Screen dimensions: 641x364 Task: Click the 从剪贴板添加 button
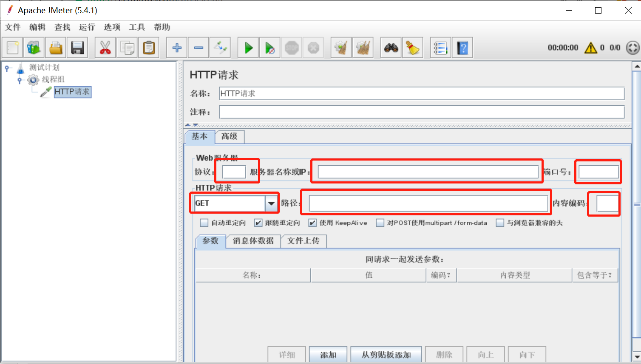(x=386, y=355)
